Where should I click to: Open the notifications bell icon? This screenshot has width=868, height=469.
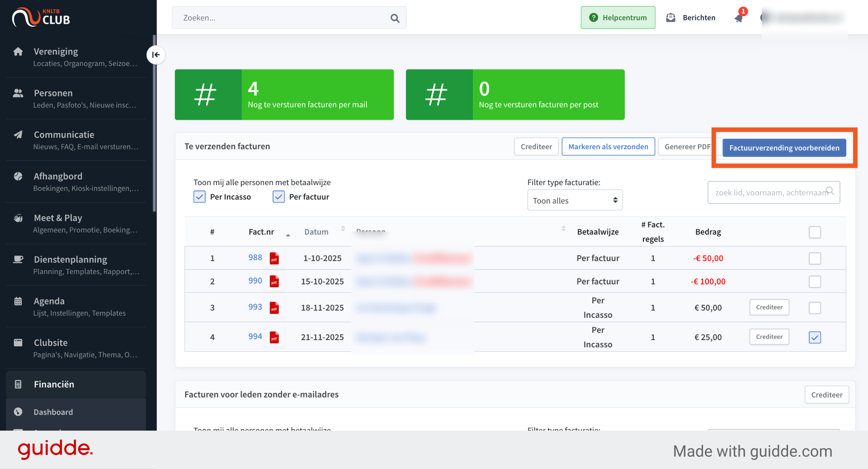739,18
